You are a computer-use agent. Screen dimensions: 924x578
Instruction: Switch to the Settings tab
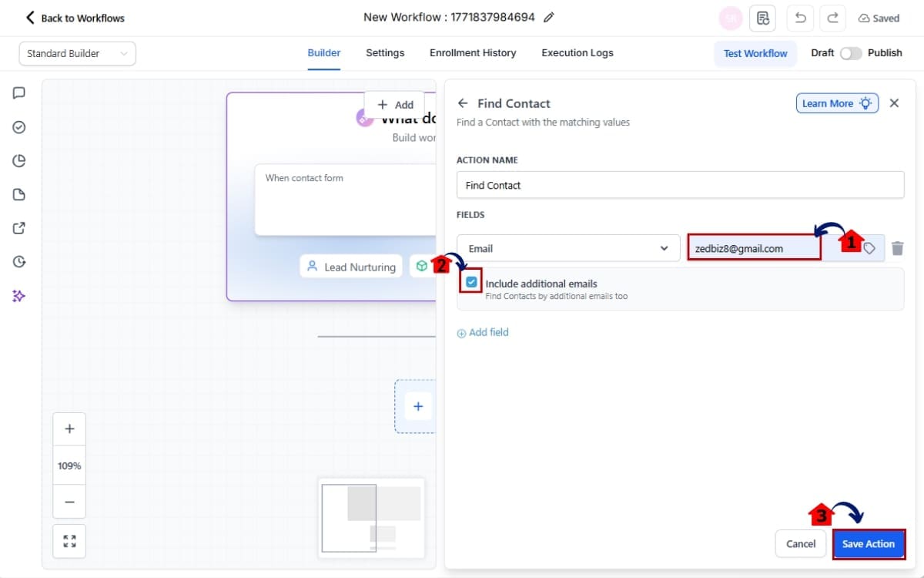click(x=385, y=53)
